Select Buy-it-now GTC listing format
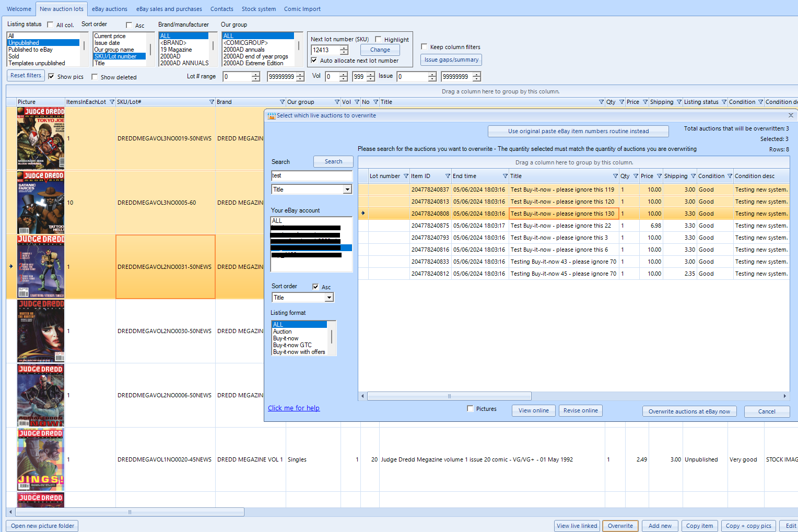This screenshot has width=798, height=532. (292, 345)
